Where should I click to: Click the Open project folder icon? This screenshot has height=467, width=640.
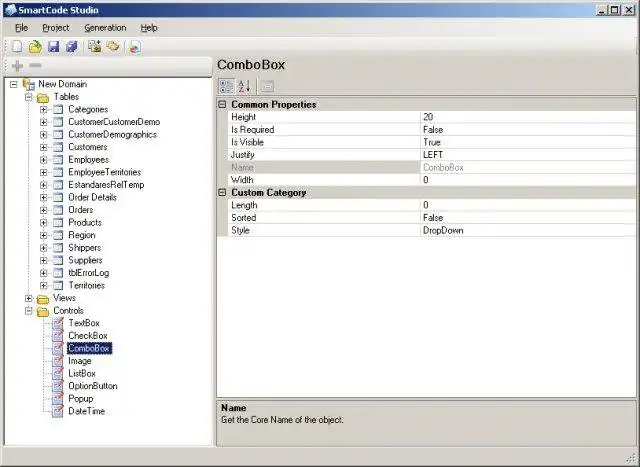tap(36, 47)
